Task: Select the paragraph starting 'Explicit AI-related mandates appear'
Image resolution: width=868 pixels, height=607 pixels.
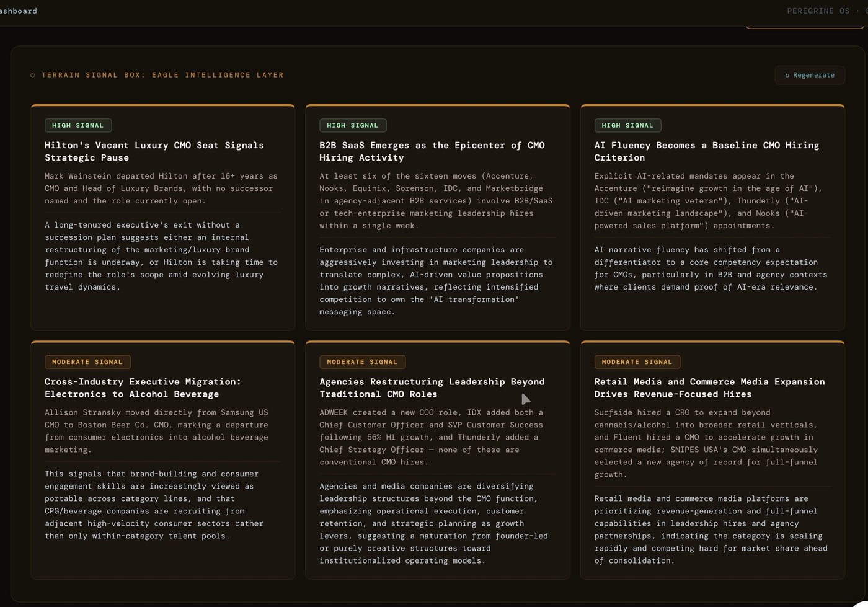Action: (708, 201)
